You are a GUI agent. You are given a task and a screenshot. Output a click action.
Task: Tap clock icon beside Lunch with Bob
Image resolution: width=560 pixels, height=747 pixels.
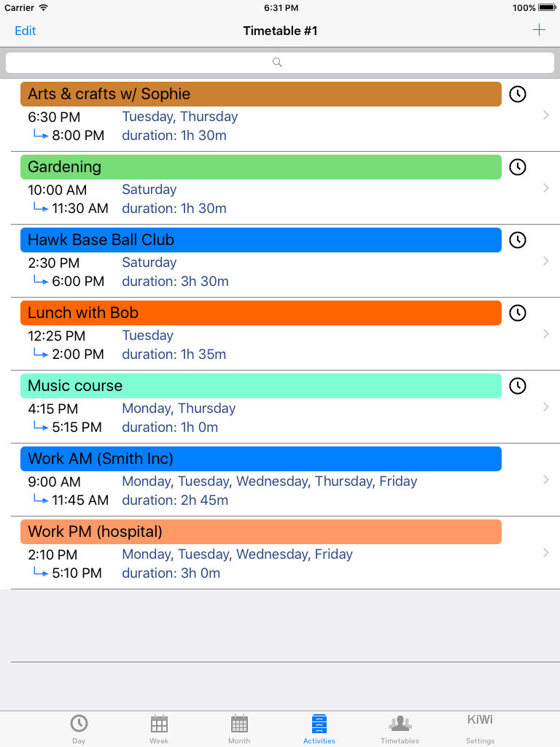(x=518, y=312)
